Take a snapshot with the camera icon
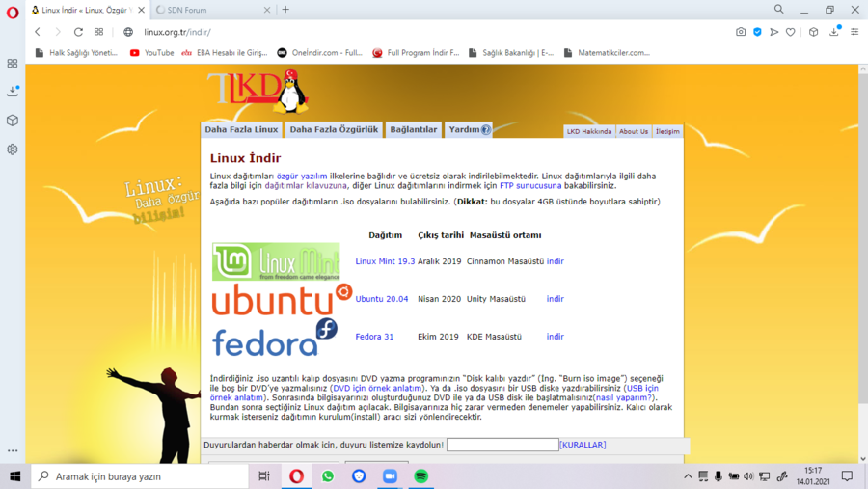This screenshot has width=868, height=489. (741, 32)
